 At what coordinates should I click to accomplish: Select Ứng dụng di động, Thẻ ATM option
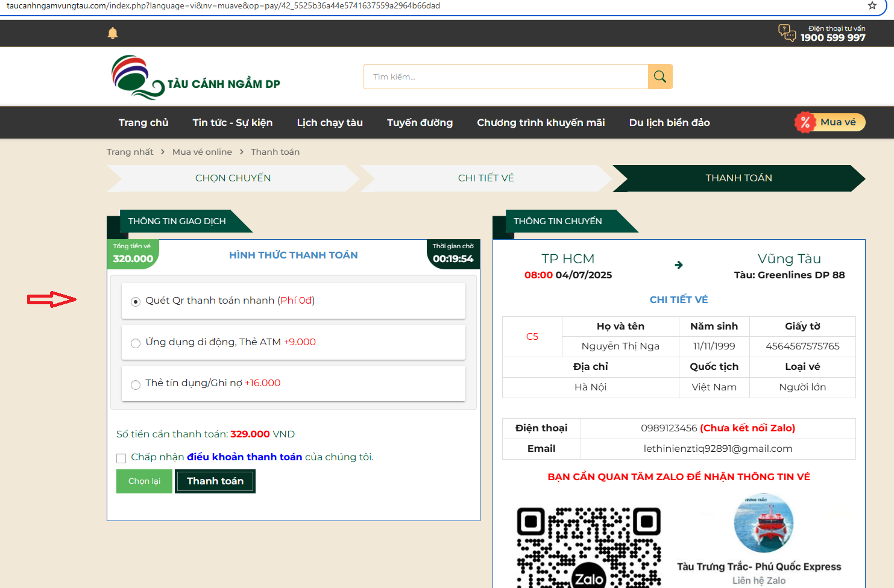tap(136, 343)
